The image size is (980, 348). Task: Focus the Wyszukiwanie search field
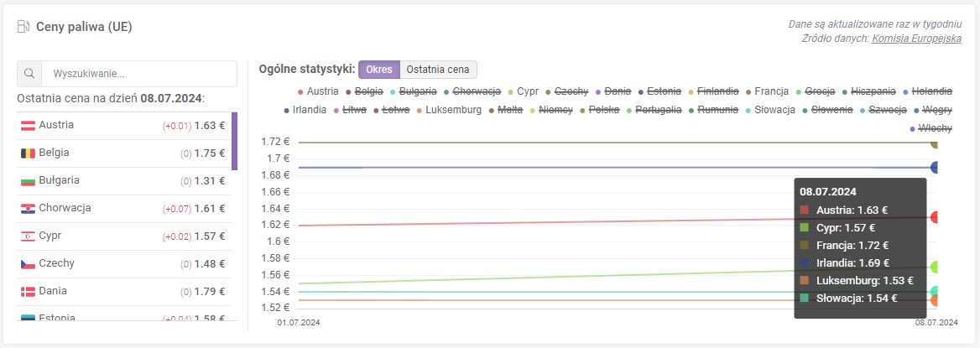(138, 74)
